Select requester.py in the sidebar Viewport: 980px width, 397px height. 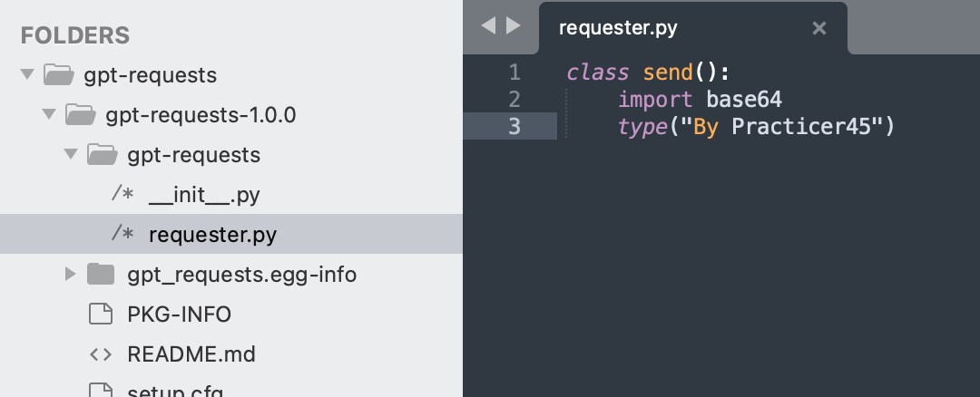212,235
